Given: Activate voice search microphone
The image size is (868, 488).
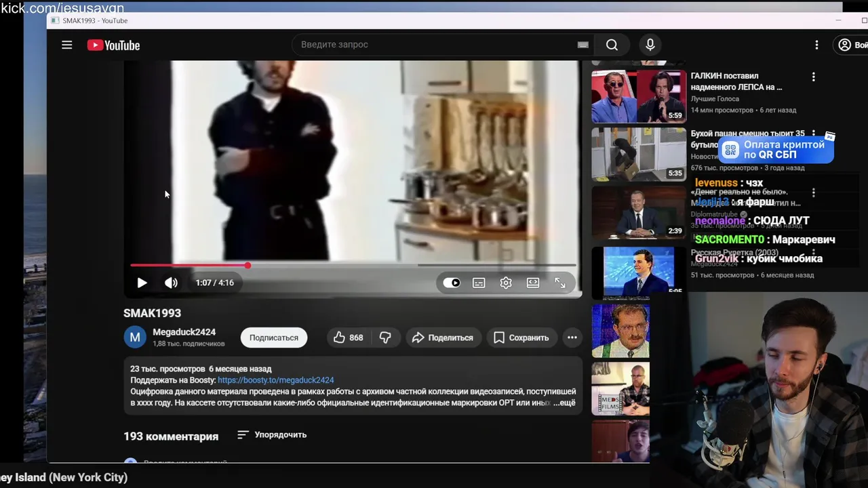Looking at the screenshot, I should pos(650,45).
